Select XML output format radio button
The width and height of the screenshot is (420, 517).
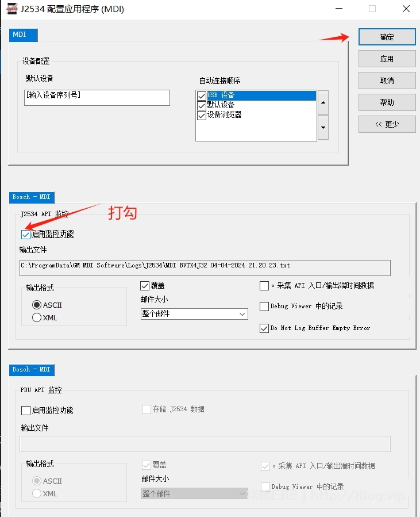coord(37,317)
